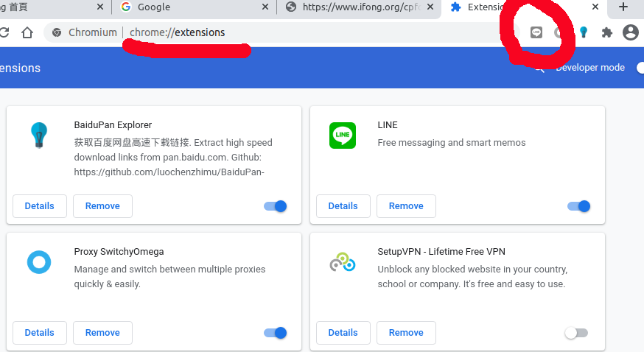This screenshot has width=644, height=352.
Task: Enable the SetupVPN extension
Action: [x=576, y=333]
